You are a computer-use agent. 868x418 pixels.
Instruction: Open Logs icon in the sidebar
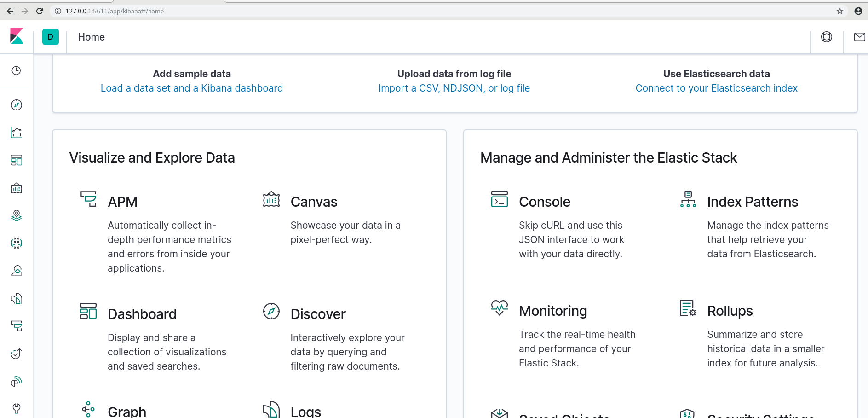pos(17,298)
